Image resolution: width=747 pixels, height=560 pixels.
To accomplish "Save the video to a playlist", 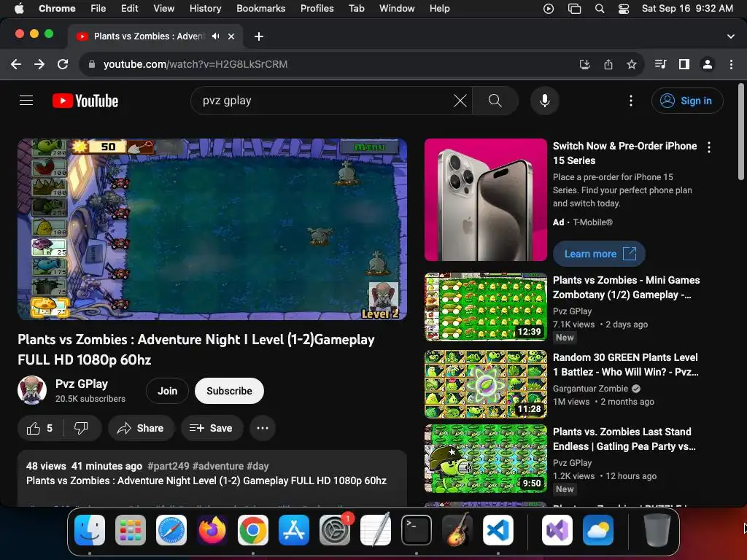I will point(212,428).
